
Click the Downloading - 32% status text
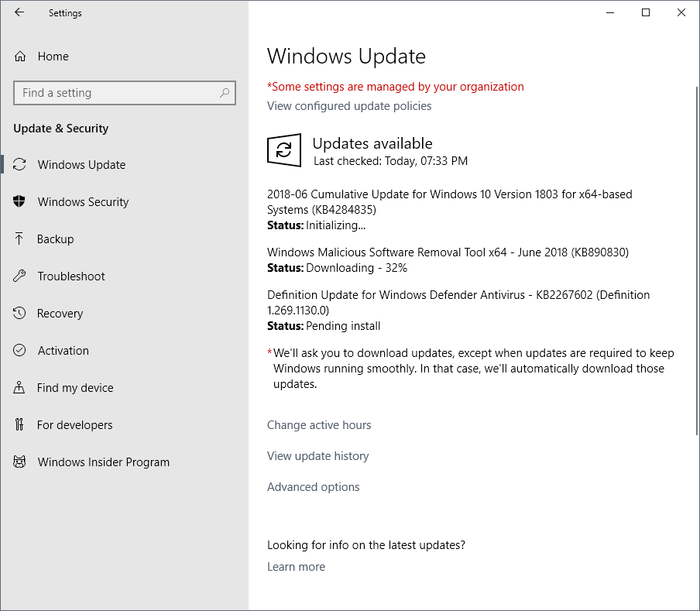coord(356,268)
